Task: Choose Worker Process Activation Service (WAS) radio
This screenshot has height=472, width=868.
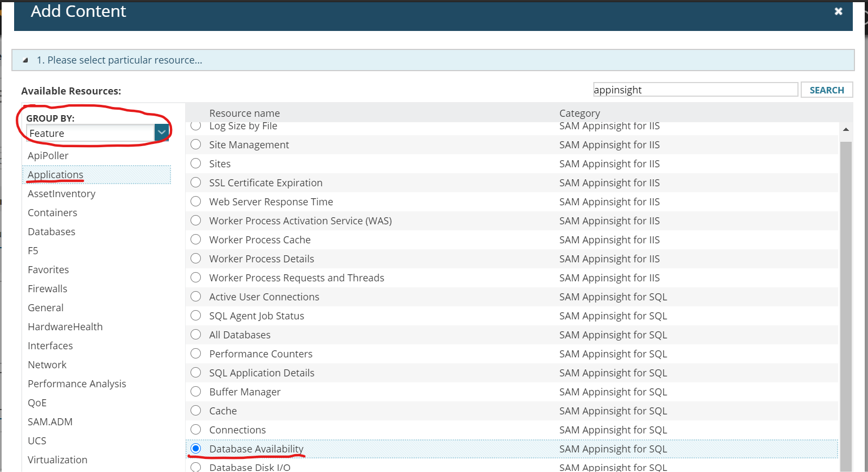Action: tap(196, 221)
